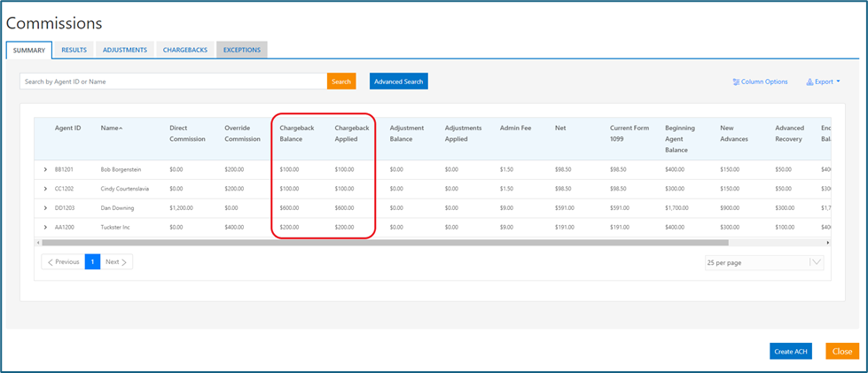Click Dan Downing's $591.00 net value

[565, 208]
